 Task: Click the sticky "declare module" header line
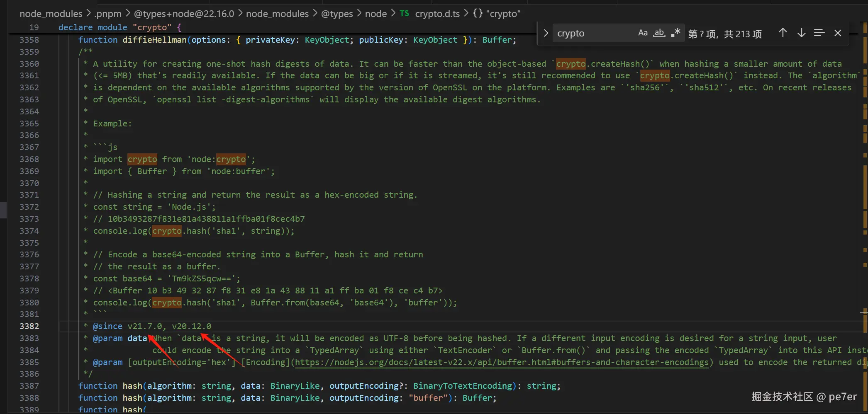[119, 27]
